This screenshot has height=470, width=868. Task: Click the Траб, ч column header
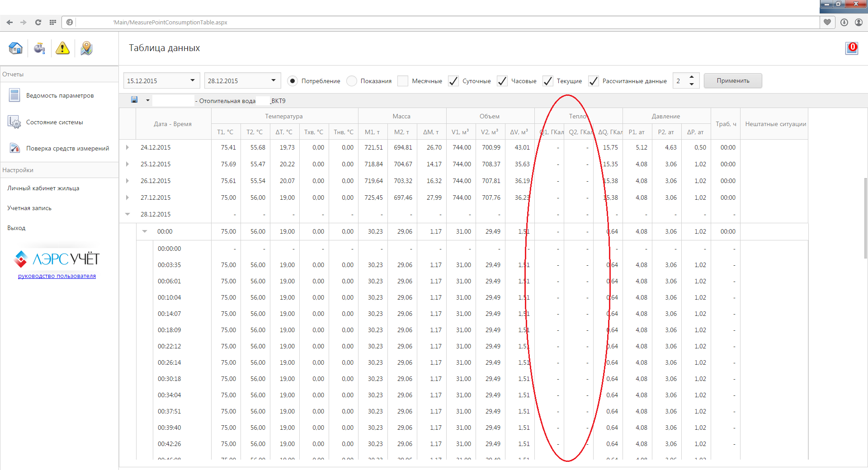[x=726, y=124]
